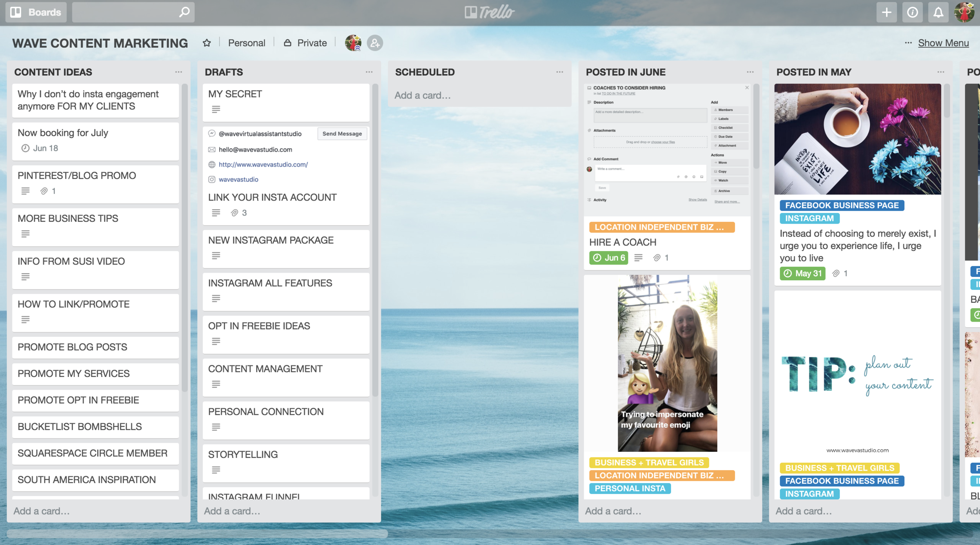Click description icon on PERSONAL CONNECTION card
The width and height of the screenshot is (980, 545).
click(x=216, y=427)
